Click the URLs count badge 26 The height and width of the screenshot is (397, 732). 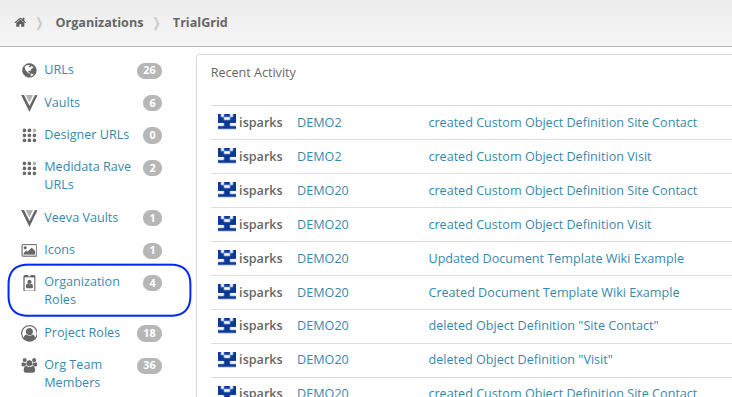[149, 70]
